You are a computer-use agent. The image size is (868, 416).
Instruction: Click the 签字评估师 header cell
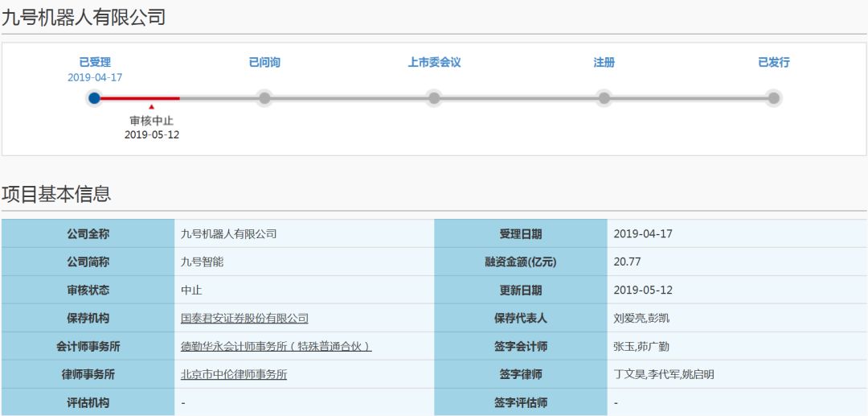521,402
